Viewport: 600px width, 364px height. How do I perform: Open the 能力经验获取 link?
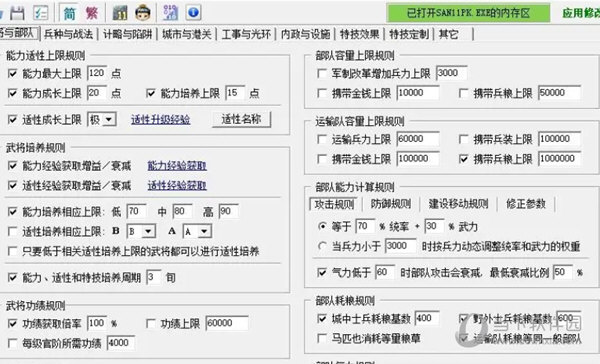click(177, 165)
